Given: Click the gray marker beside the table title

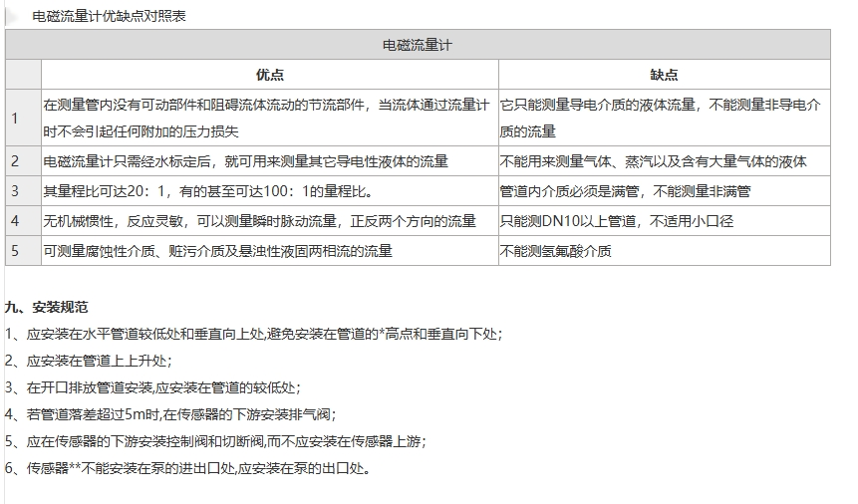Looking at the screenshot, I should pyautogui.click(x=12, y=15).
